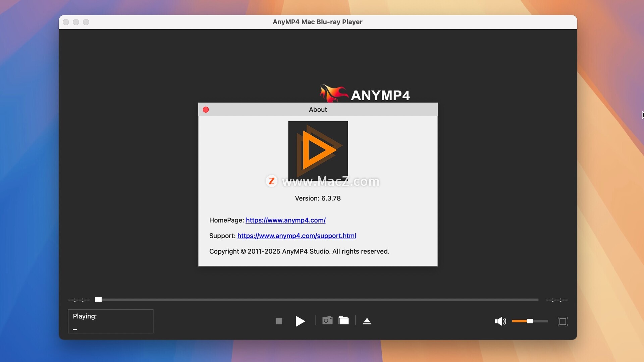The width and height of the screenshot is (644, 362).
Task: Mute audio via the speaker icon
Action: (500, 321)
